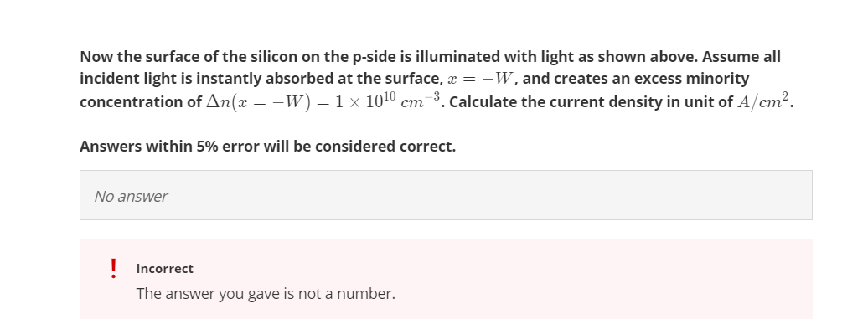This screenshot has height=335, width=868.
Task: Click the 'No answer' placeholder text
Action: pyautogui.click(x=131, y=197)
